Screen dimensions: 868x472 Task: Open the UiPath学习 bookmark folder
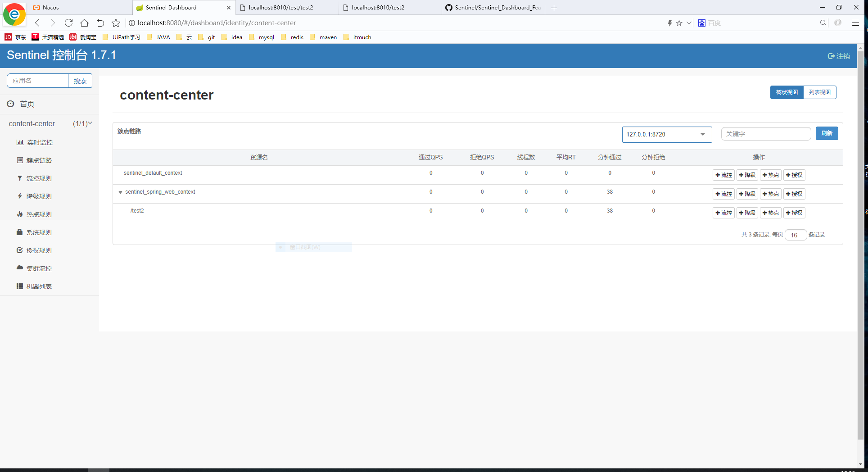point(122,37)
